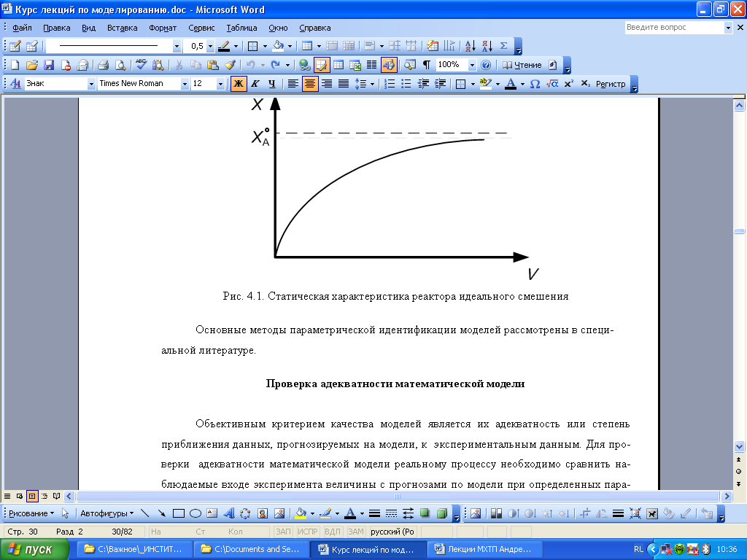Viewport: 747px width, 560px height.
Task: Apply superscript formatting
Action: pyautogui.click(x=569, y=84)
